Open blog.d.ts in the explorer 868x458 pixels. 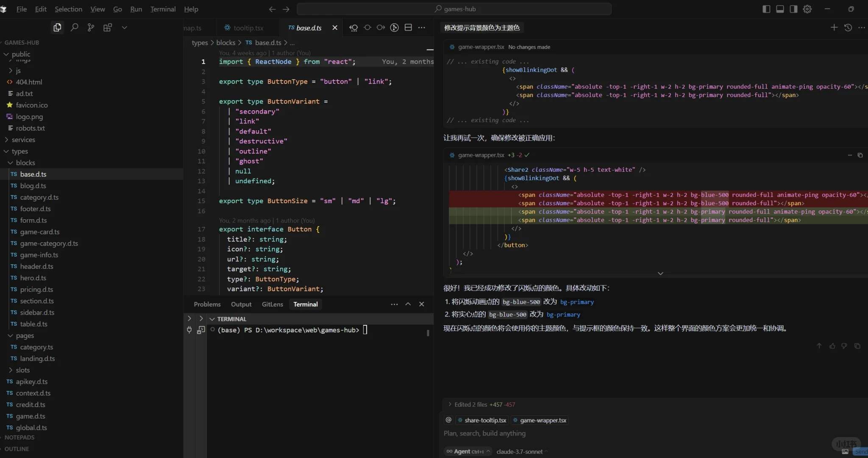click(x=33, y=186)
